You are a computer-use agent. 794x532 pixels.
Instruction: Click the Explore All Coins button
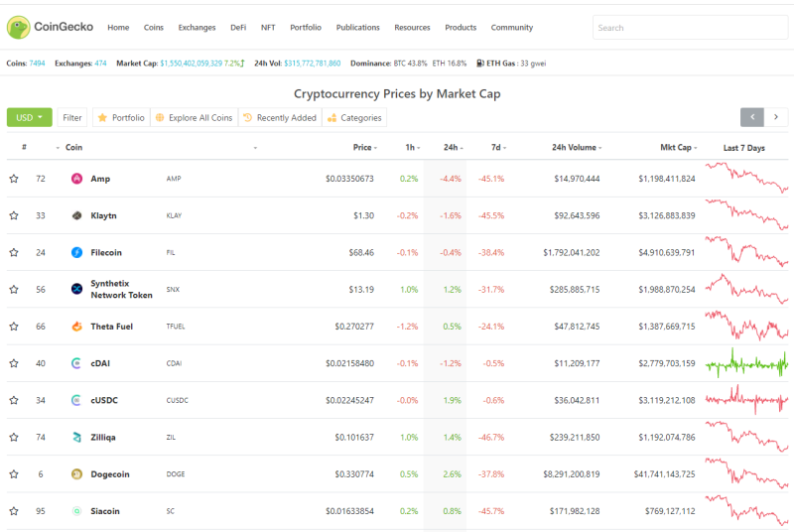(194, 117)
